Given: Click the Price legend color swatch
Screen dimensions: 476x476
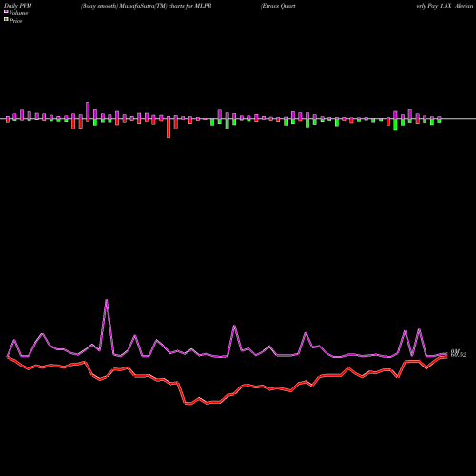Looking at the screenshot, I should (6, 20).
